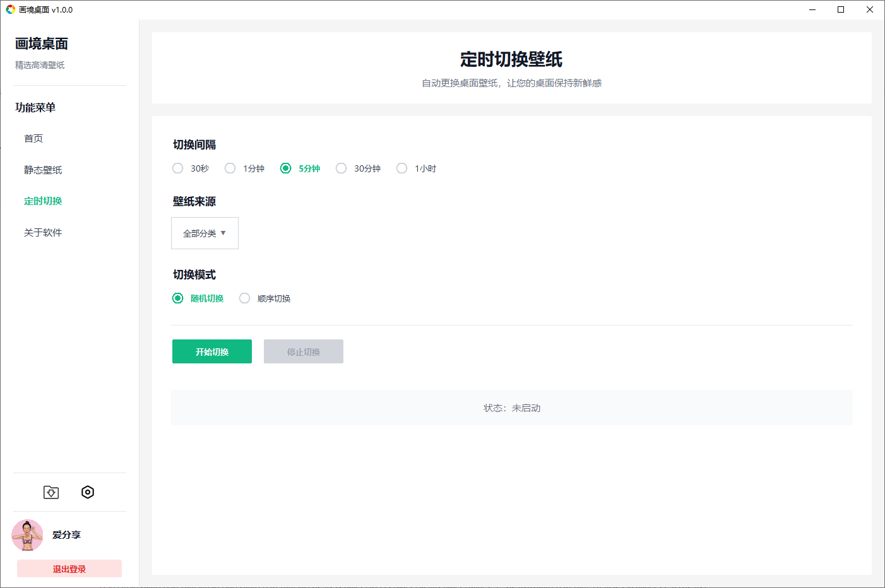Viewport: 885px width, 588px height.
Task: Choose the 5分钟 interval radio button
Action: coord(286,168)
